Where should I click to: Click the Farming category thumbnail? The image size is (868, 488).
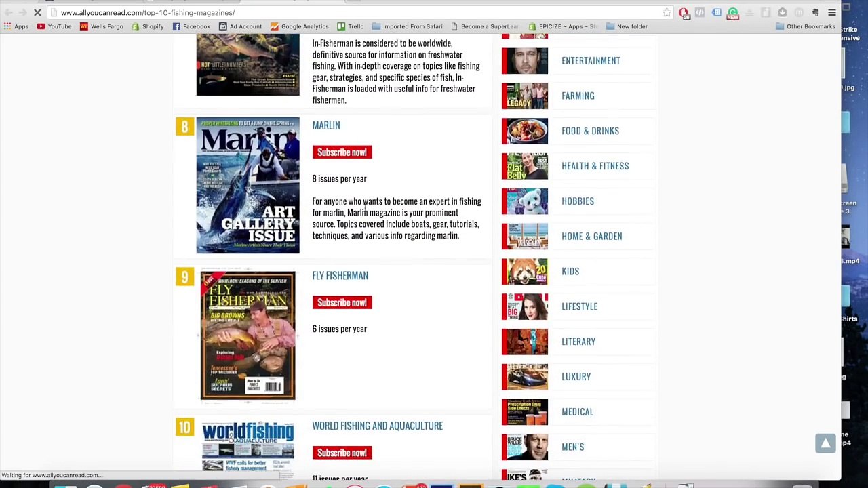[x=525, y=96]
